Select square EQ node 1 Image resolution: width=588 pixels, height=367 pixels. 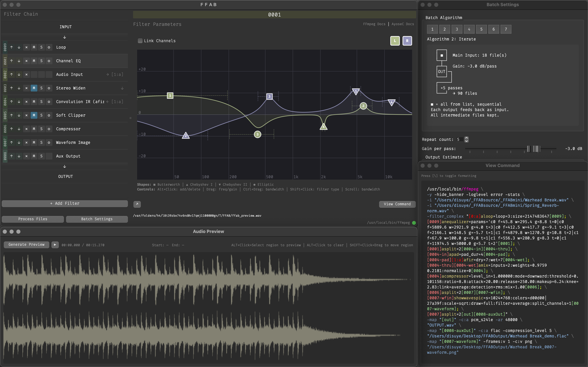170,96
